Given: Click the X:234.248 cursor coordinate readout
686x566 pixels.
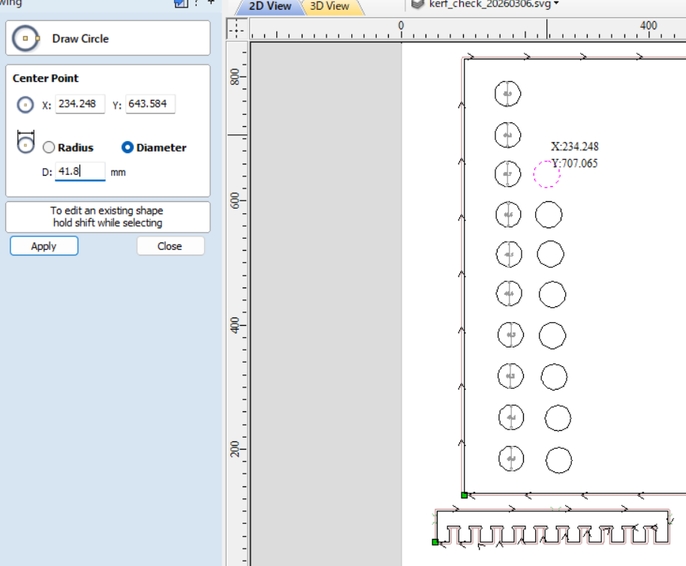Looking at the screenshot, I should point(574,147).
